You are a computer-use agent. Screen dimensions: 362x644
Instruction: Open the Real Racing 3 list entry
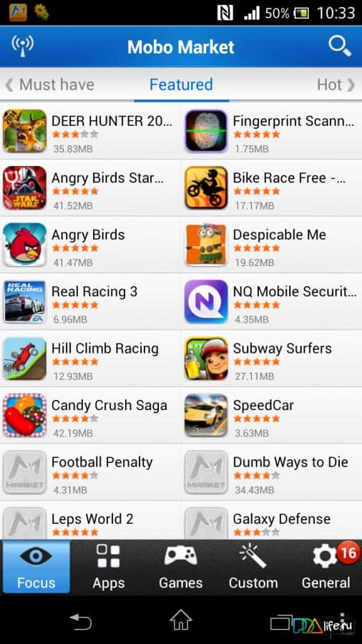(x=90, y=301)
